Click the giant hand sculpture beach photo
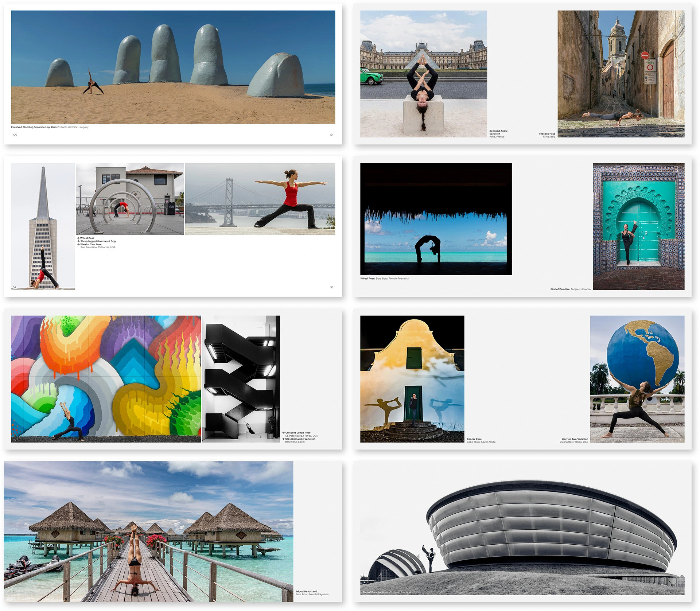700x611 pixels. point(173,67)
